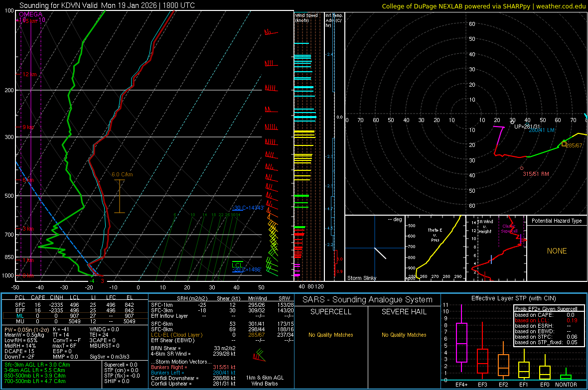Click the OMEGA label
The height and width of the screenshot is (390, 588).
(x=31, y=14)
